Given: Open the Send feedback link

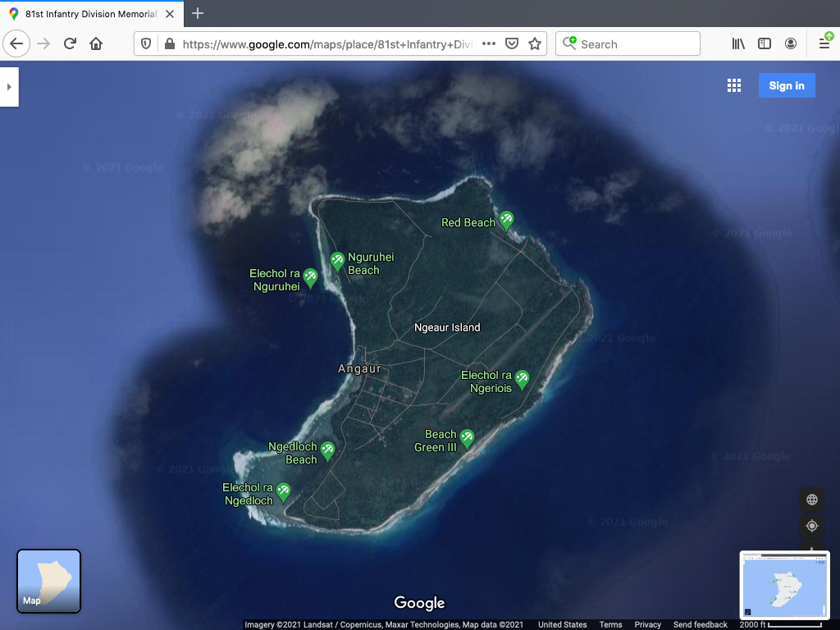Looking at the screenshot, I should (x=700, y=625).
